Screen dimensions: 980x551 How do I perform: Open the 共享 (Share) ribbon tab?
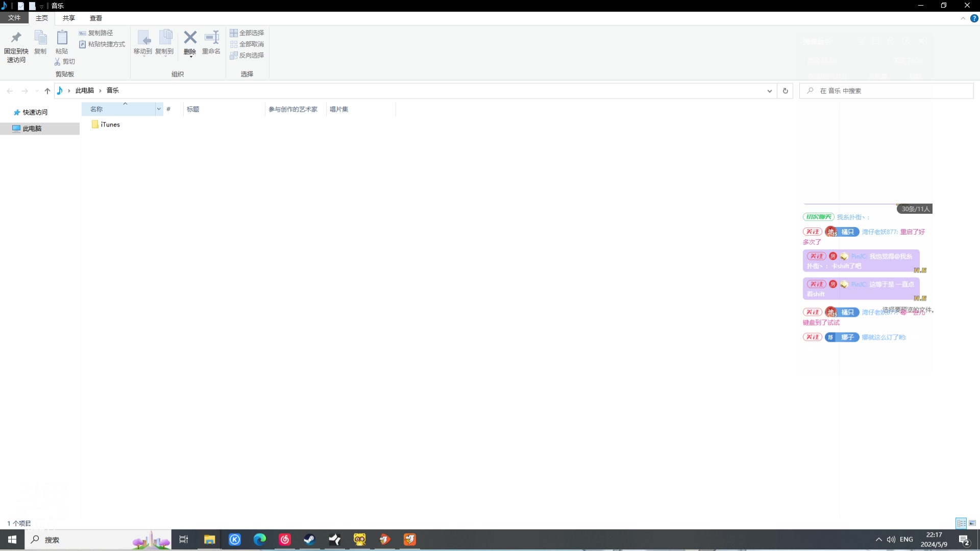pos(69,18)
